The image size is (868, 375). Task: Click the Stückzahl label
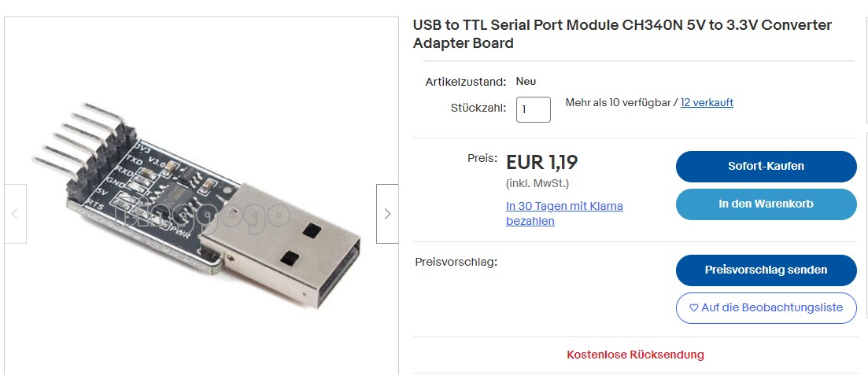point(478,108)
